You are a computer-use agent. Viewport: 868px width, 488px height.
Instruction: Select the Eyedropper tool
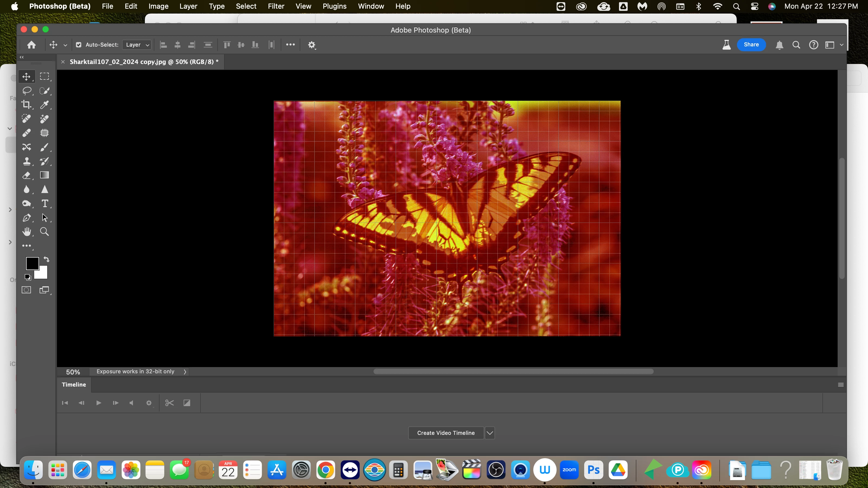pos(44,105)
